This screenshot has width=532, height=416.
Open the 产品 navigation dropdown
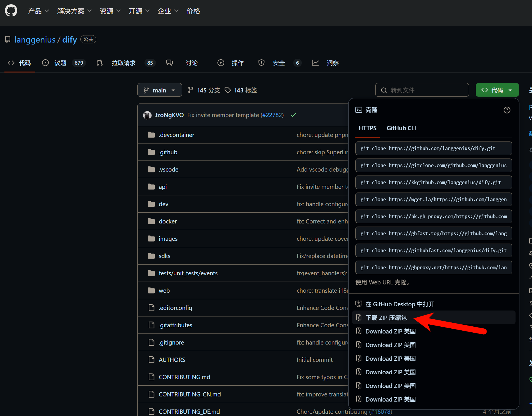click(38, 11)
